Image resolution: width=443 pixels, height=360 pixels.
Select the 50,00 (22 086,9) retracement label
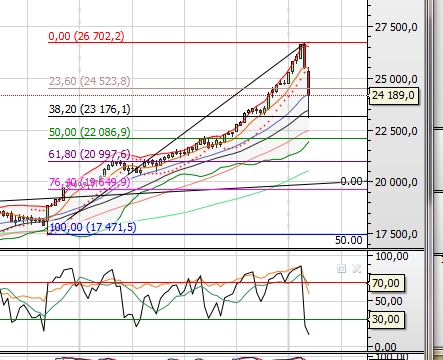click(x=89, y=132)
